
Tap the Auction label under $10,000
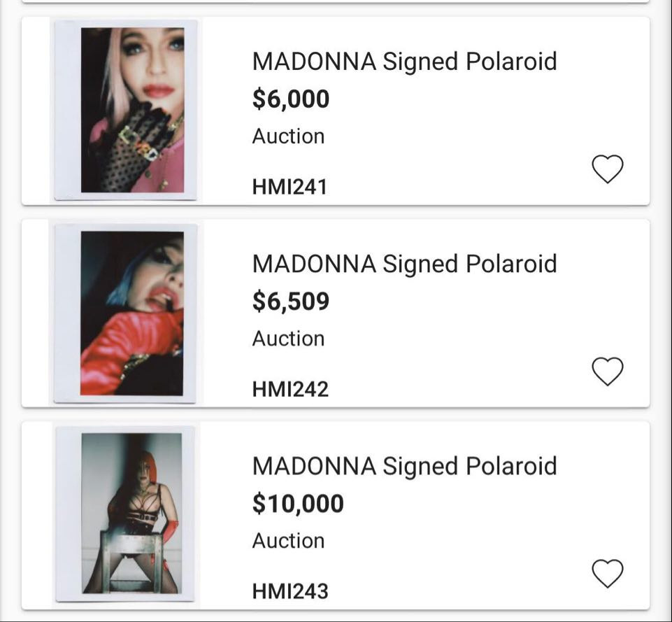(x=288, y=541)
